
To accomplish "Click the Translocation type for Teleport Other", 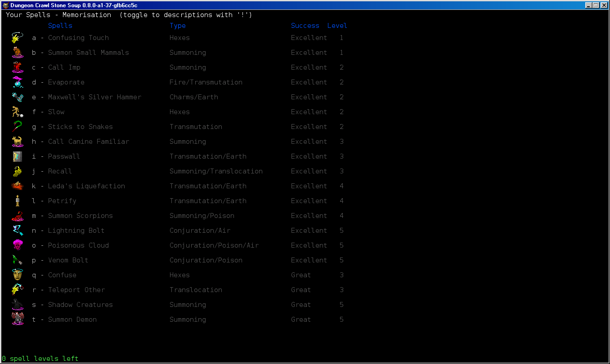I will 196,290.
